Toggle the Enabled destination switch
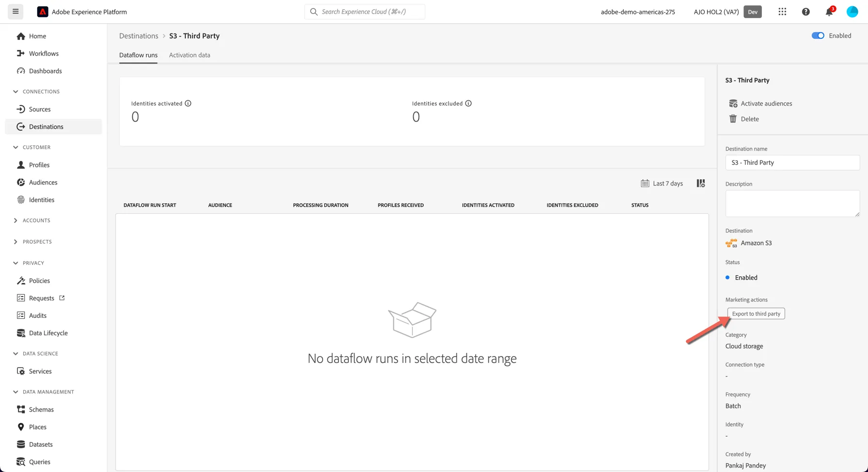 tap(818, 35)
